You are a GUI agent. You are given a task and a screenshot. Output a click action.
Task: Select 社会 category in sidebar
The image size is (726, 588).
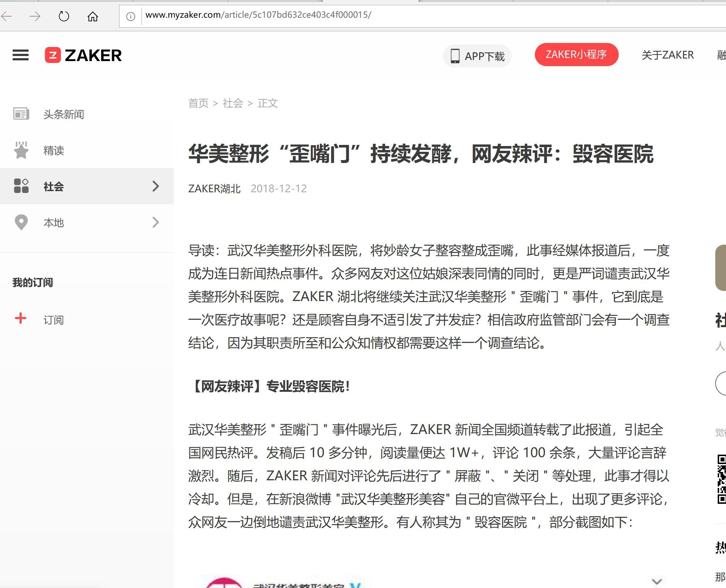pyautogui.click(x=87, y=186)
